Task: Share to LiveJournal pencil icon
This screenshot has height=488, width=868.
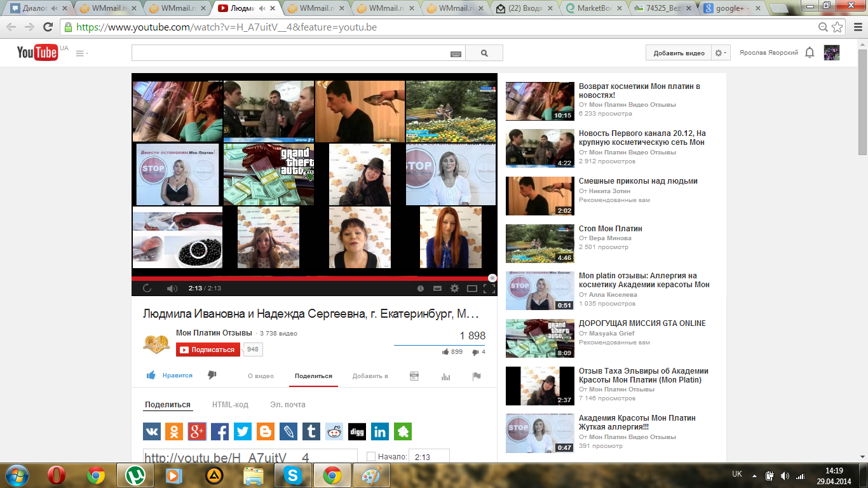Action: point(288,431)
